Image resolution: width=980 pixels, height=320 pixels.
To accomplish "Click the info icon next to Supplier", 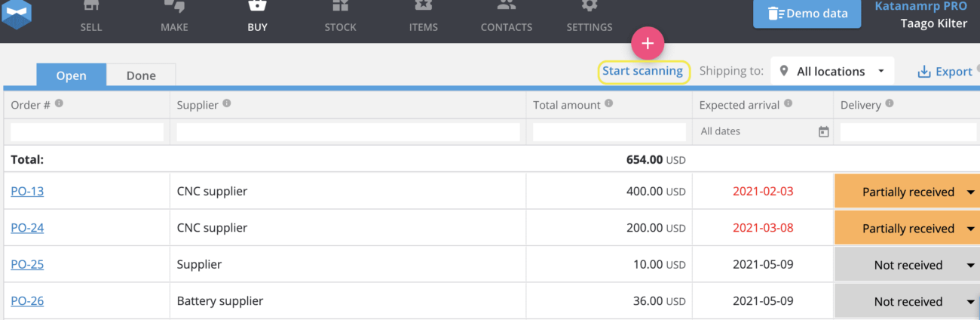I will click(227, 104).
